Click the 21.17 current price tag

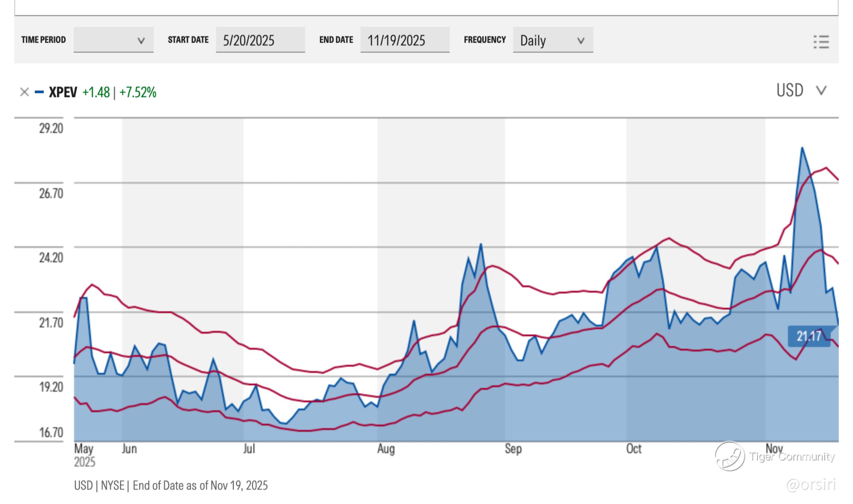point(809,336)
